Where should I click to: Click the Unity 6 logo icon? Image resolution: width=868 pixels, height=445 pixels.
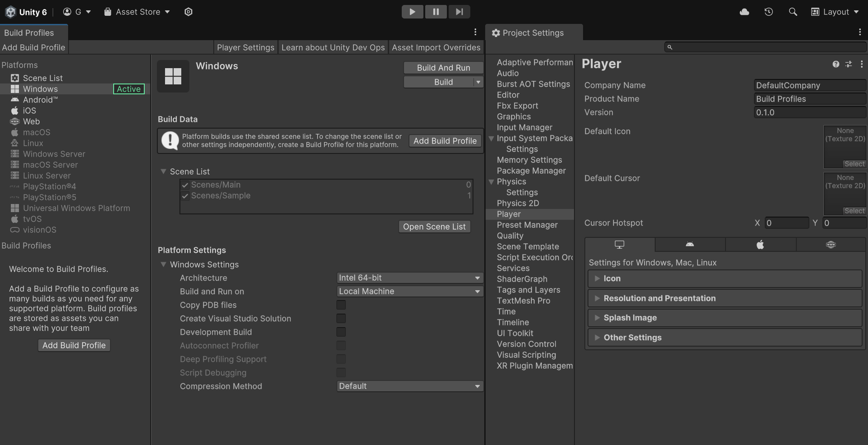click(10, 12)
